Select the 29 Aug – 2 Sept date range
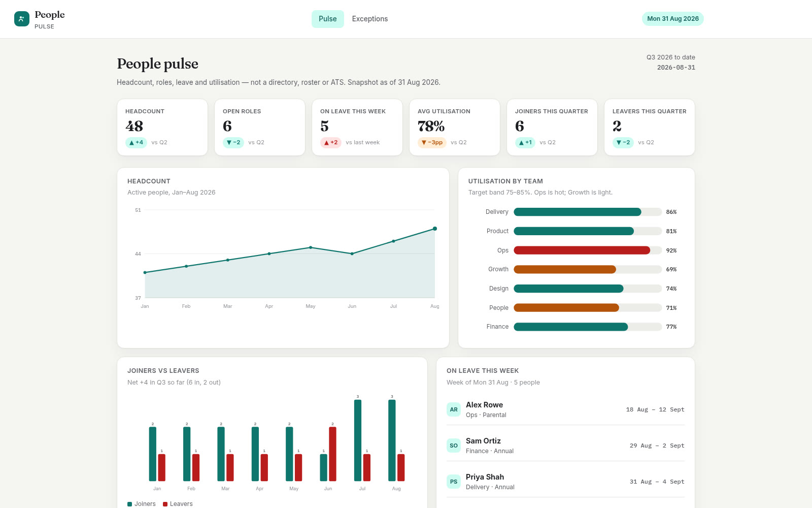 (x=657, y=446)
